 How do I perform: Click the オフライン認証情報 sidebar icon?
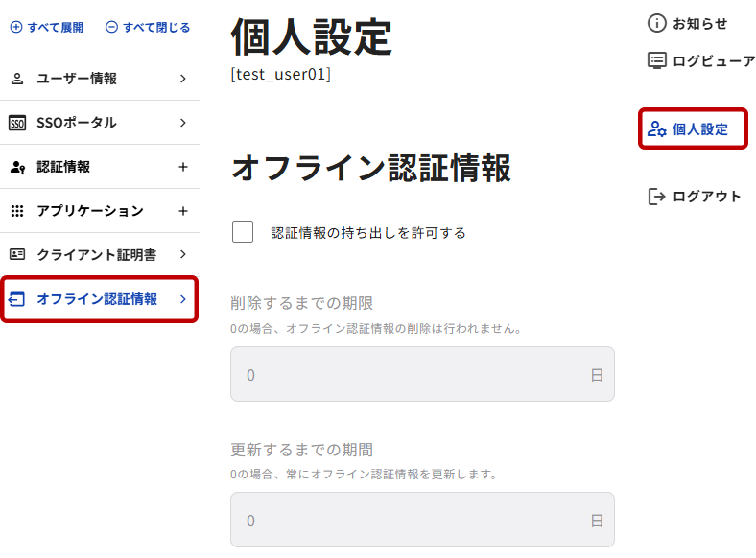(x=17, y=299)
